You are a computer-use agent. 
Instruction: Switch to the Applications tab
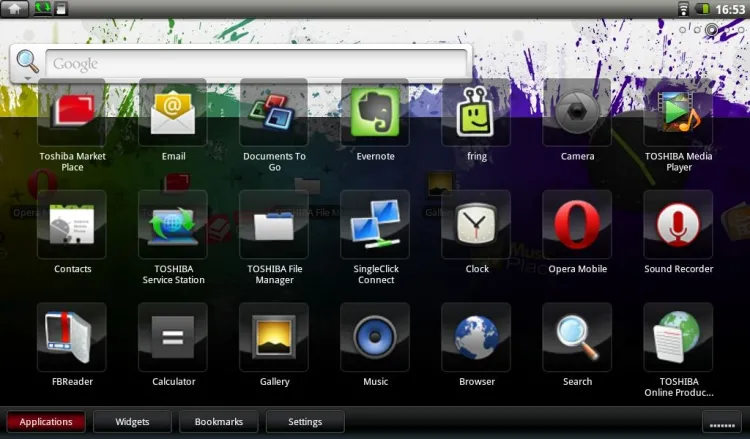(46, 422)
